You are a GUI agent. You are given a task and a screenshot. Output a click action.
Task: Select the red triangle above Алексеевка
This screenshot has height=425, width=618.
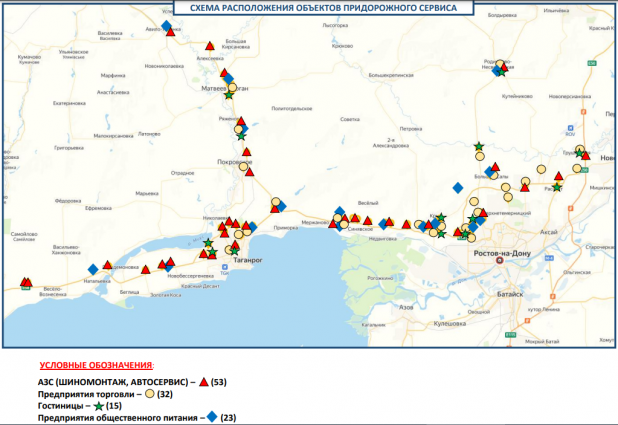point(210,46)
